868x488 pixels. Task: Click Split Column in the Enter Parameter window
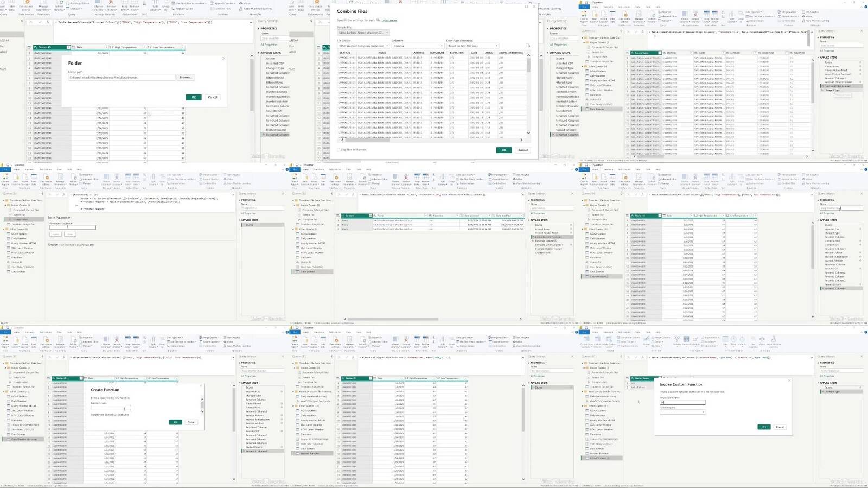[154, 179]
